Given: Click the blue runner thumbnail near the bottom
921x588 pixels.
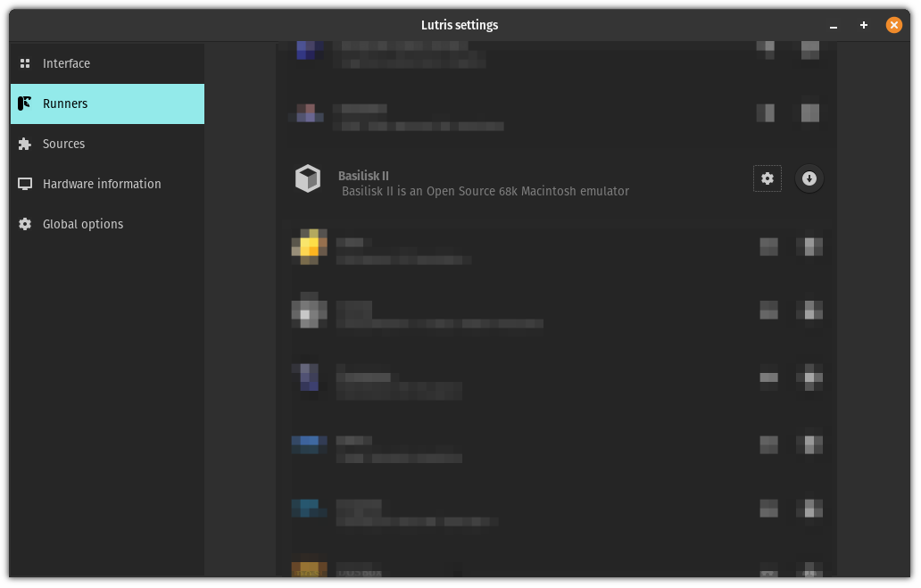Looking at the screenshot, I should pos(309,509).
